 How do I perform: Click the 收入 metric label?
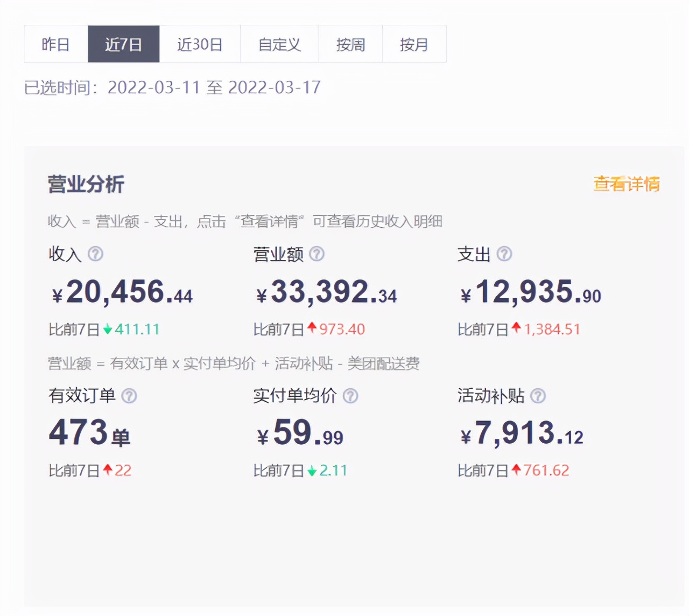(x=65, y=254)
